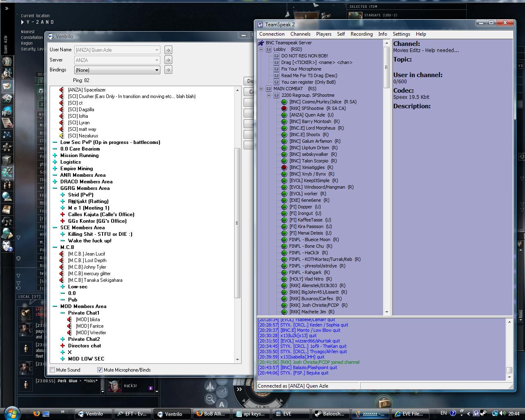The height and width of the screenshot is (420, 525).
Task: Uncheck Mute Microphone/Binds option
Action: [x=100, y=370]
